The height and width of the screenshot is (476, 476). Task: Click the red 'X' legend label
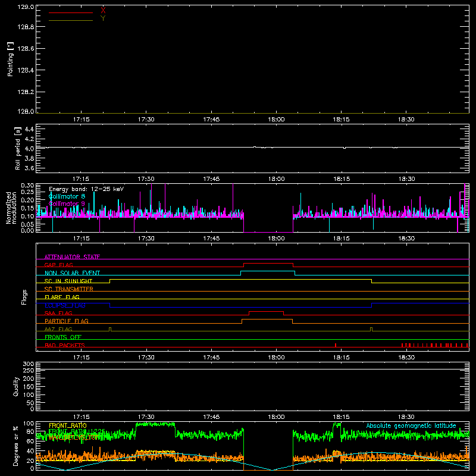(x=103, y=10)
